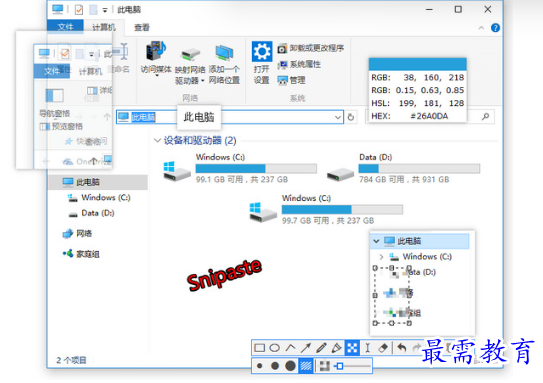
Task: Collapse the ribbon with the chevron arrow
Action: [x=481, y=28]
